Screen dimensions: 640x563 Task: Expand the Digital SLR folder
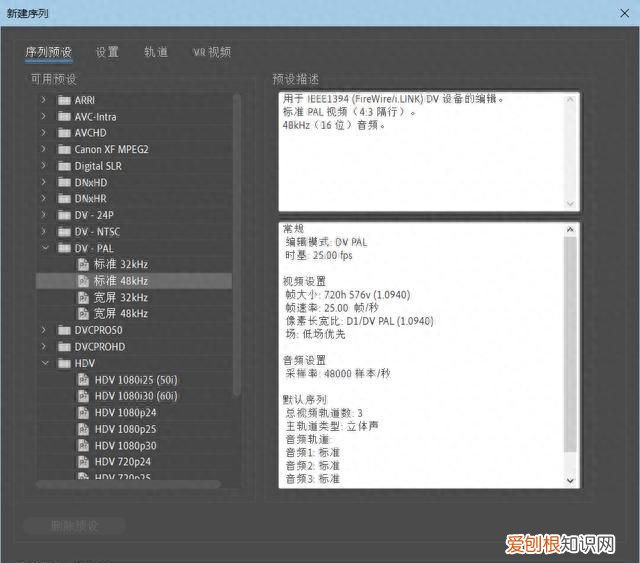coord(44,165)
